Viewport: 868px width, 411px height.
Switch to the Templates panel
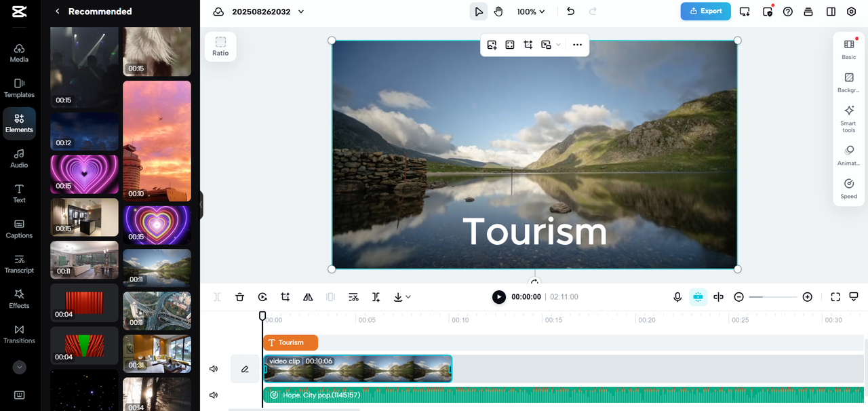click(x=19, y=88)
